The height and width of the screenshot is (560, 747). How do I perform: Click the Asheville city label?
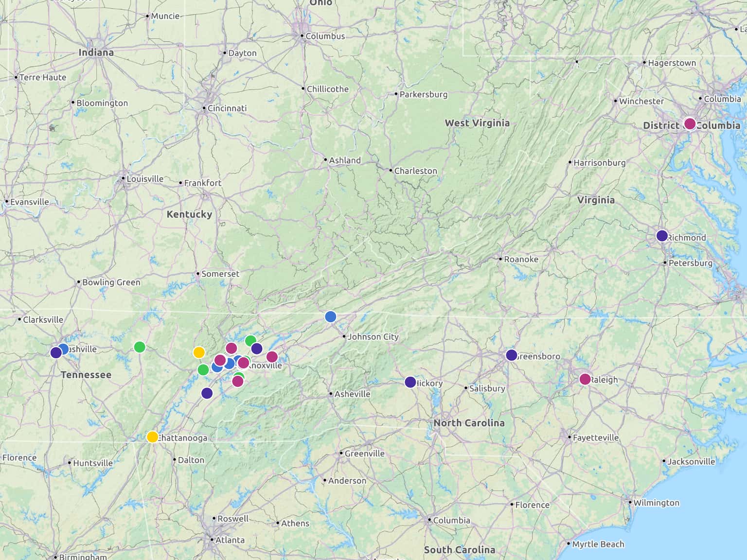coord(352,394)
